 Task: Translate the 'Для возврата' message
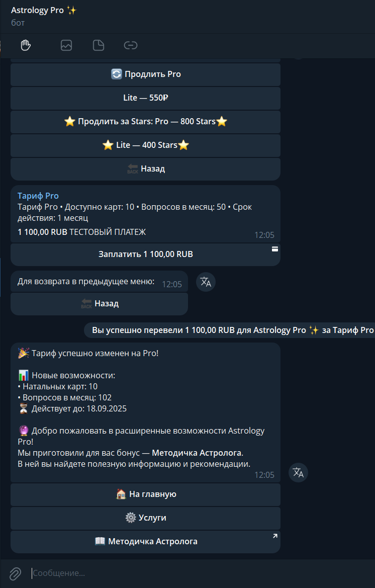(206, 282)
